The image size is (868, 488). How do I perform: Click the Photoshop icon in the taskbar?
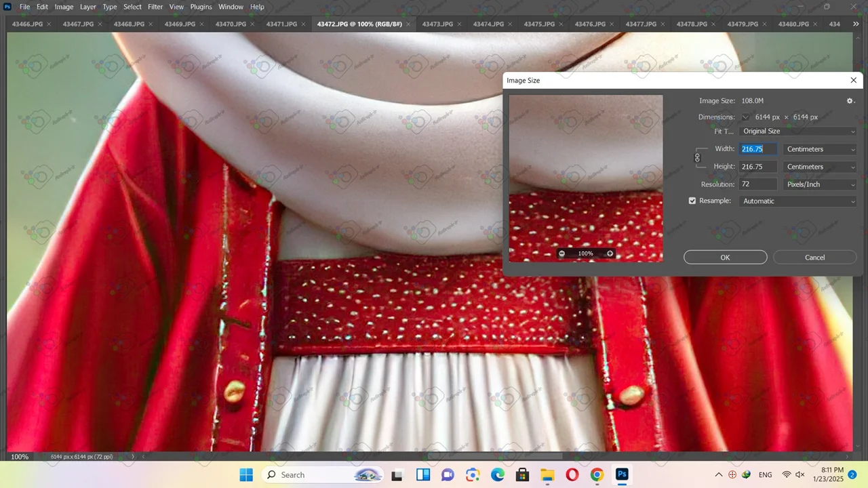(621, 474)
